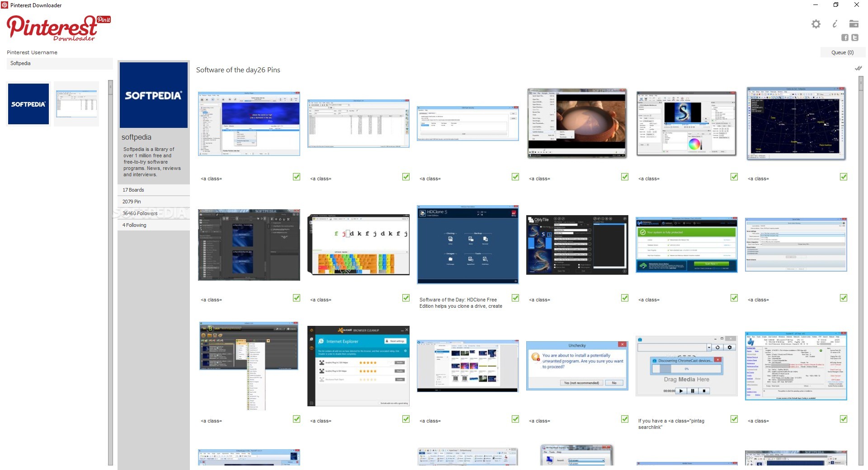Click the large Softpedia profile picture
This screenshot has width=868, height=470.
point(154,95)
